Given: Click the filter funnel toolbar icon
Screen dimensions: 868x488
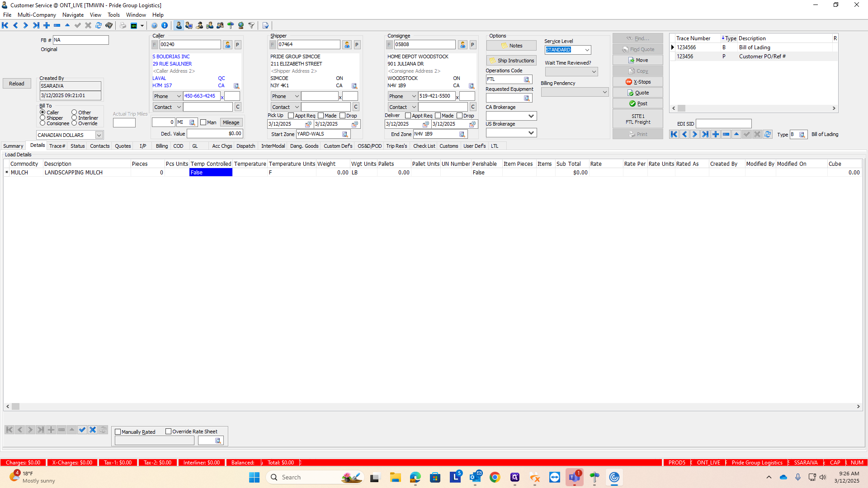Looking at the screenshot, I should [x=251, y=25].
